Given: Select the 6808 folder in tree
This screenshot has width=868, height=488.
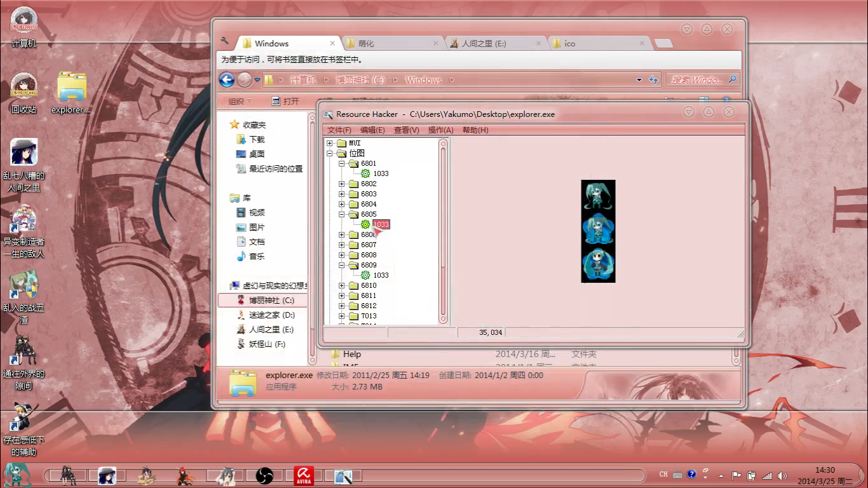Looking at the screenshot, I should click(369, 255).
